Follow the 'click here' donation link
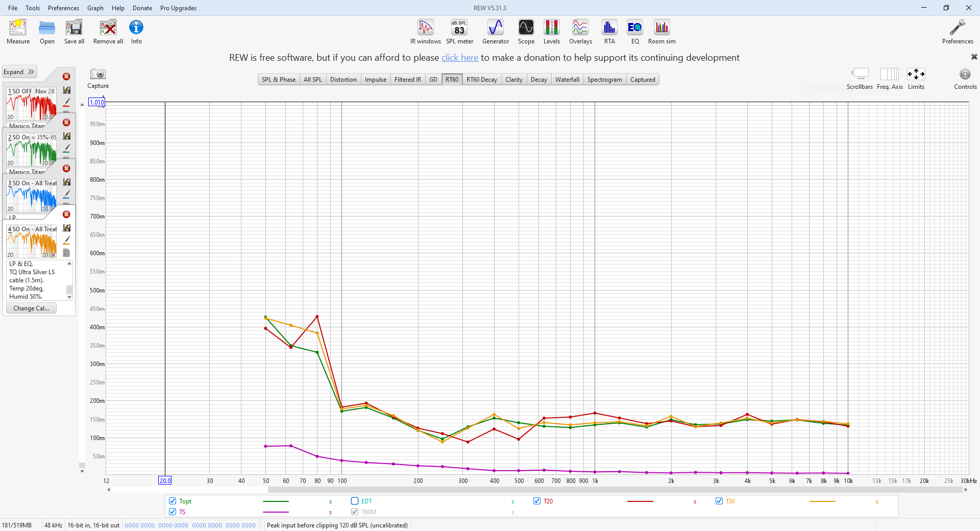Viewport: 980px width, 531px height. 459,58
